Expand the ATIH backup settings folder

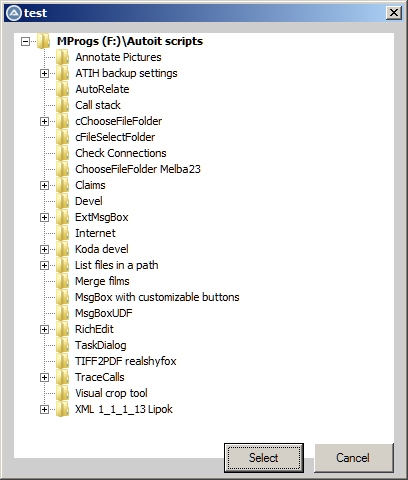coord(44,73)
